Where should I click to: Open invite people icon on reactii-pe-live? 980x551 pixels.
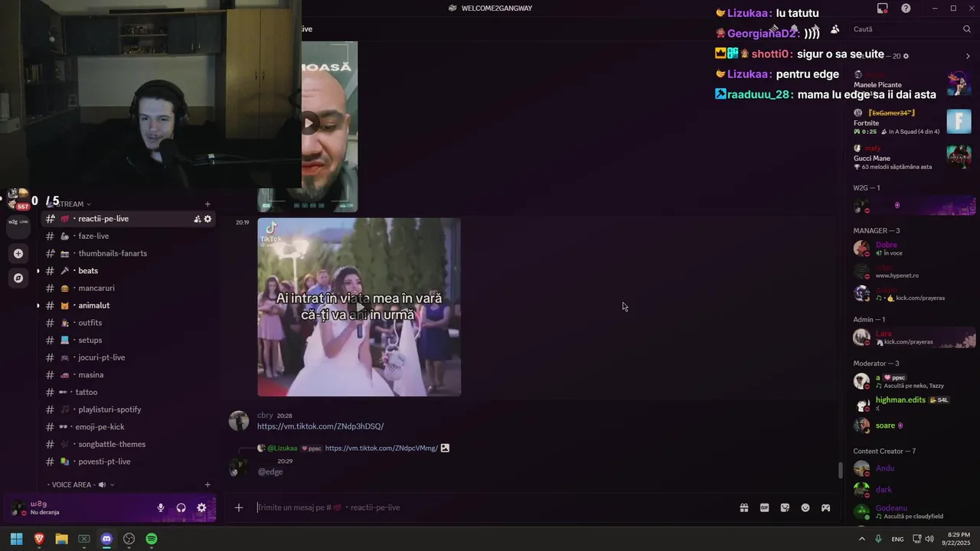[x=198, y=219]
